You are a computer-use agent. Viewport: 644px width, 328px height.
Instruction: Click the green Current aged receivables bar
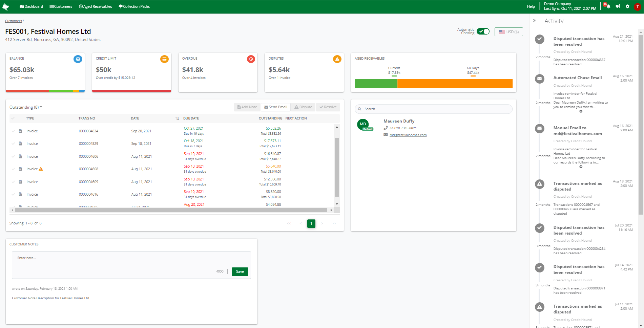pyautogui.click(x=376, y=84)
